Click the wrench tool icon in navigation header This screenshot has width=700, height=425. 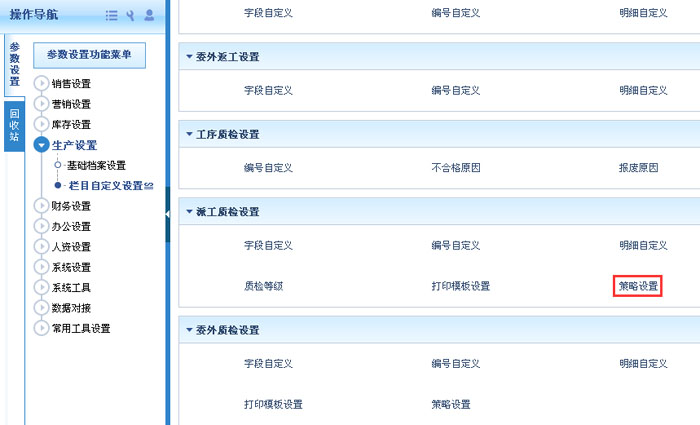[130, 15]
